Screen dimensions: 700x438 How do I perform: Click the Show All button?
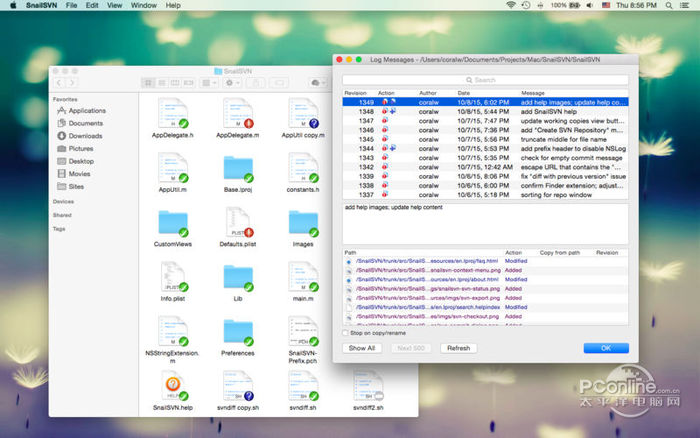coord(361,348)
